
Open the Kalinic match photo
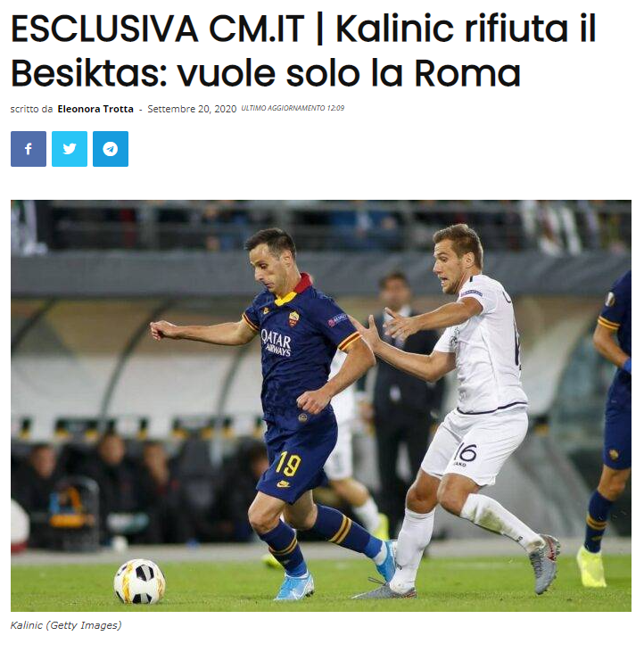click(321, 406)
